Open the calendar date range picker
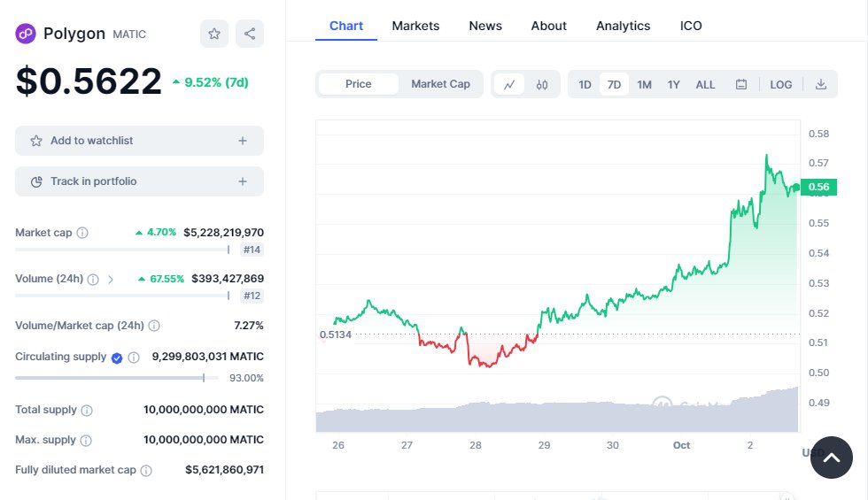Image resolution: width=868 pixels, height=500 pixels. click(x=741, y=85)
